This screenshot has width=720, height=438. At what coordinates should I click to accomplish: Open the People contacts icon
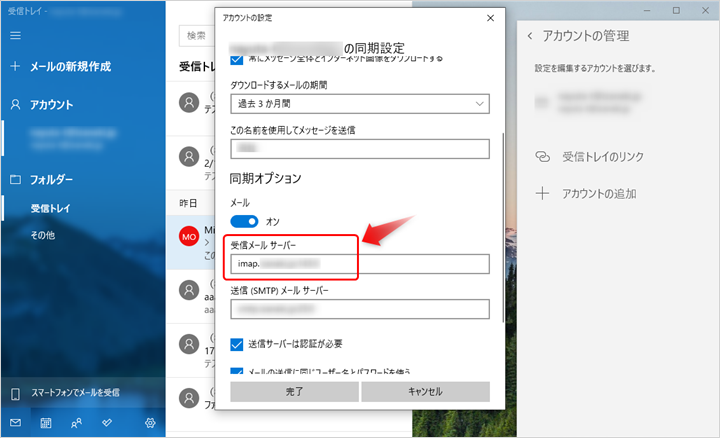coord(76,423)
